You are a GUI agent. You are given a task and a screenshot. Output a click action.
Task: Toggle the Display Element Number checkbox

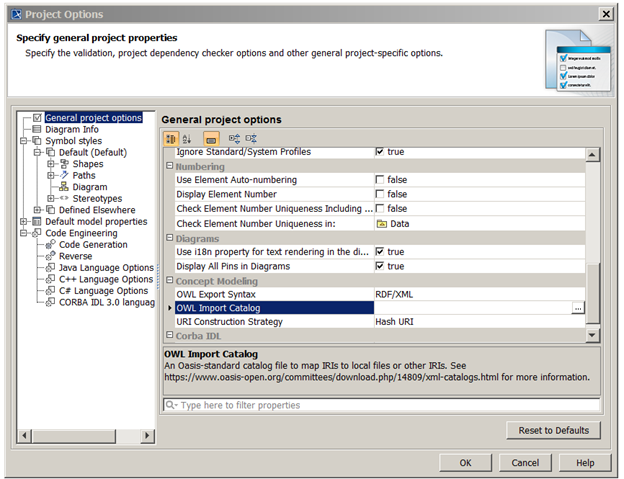[x=380, y=194]
